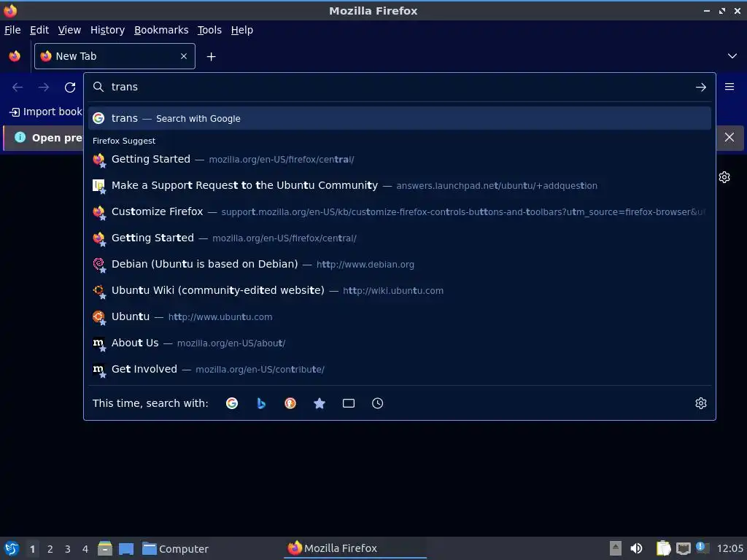Open the second Getting Started suggestion
This screenshot has height=560, width=747.
[x=399, y=238]
